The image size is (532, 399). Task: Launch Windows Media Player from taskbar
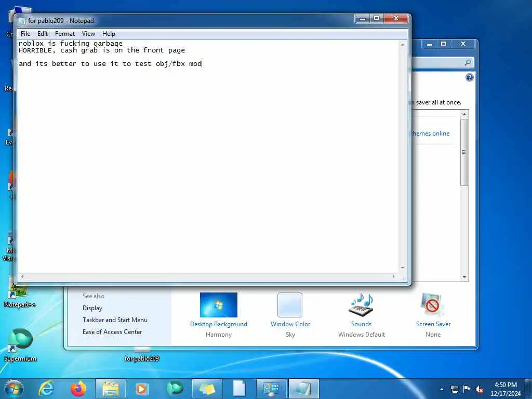click(x=141, y=389)
